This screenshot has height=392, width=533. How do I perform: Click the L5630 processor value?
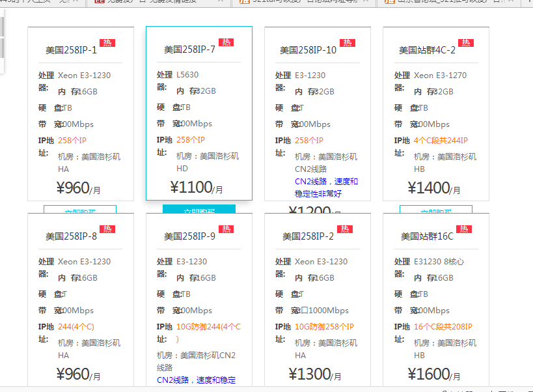[187, 75]
